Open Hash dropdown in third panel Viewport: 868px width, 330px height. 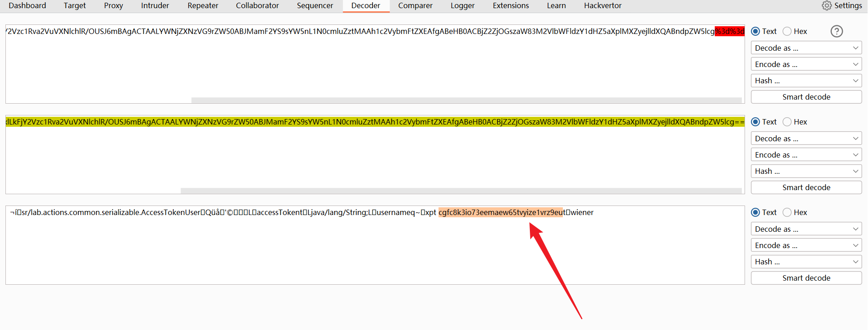coord(806,262)
